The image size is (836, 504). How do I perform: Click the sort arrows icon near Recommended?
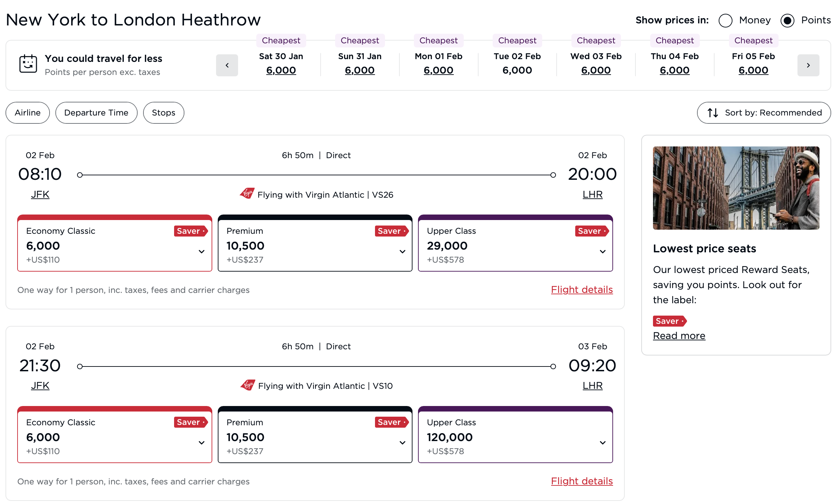tap(712, 112)
